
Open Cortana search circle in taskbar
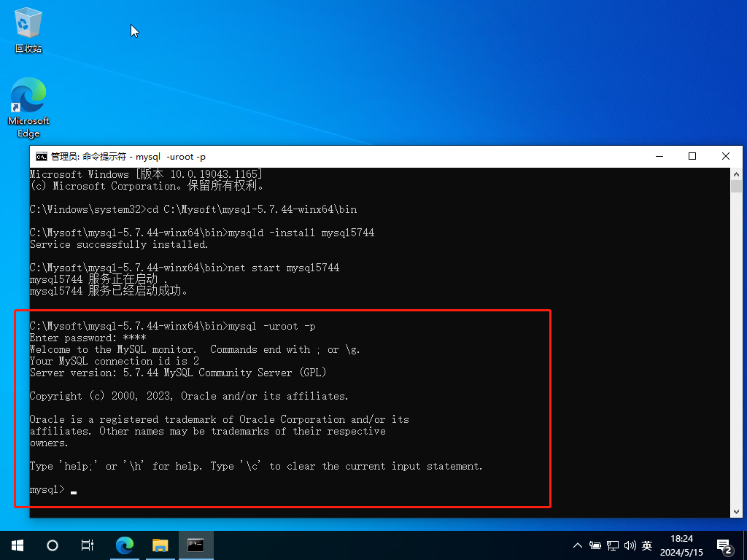click(53, 545)
